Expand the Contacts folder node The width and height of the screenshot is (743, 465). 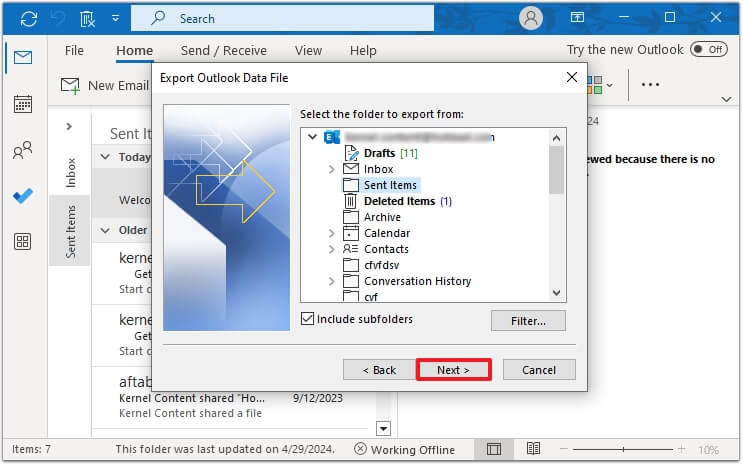tap(331, 249)
